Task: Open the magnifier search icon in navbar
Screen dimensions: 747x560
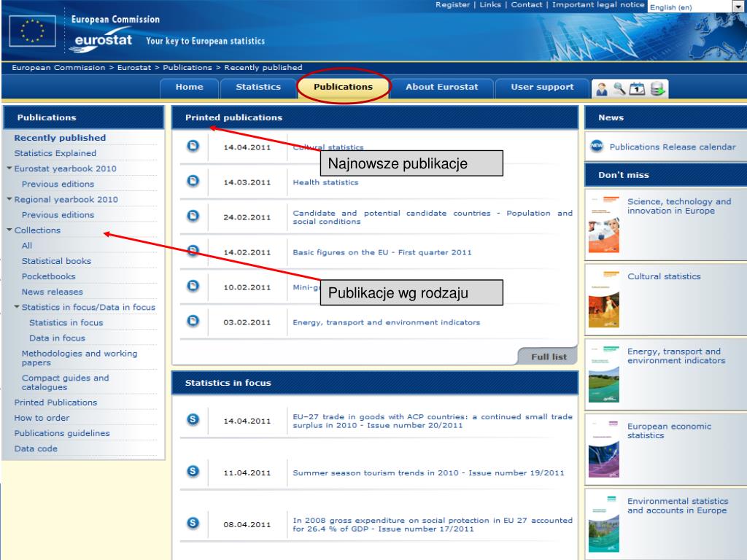Action: pos(619,88)
